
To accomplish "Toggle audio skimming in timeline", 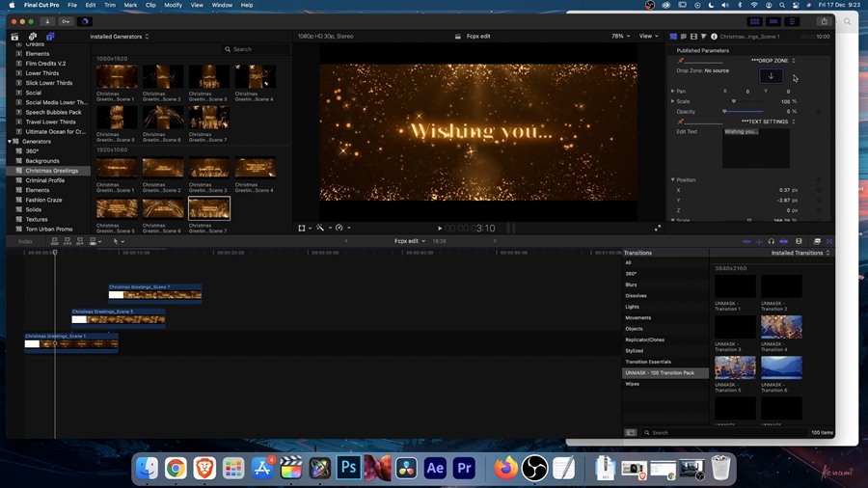I will (759, 242).
